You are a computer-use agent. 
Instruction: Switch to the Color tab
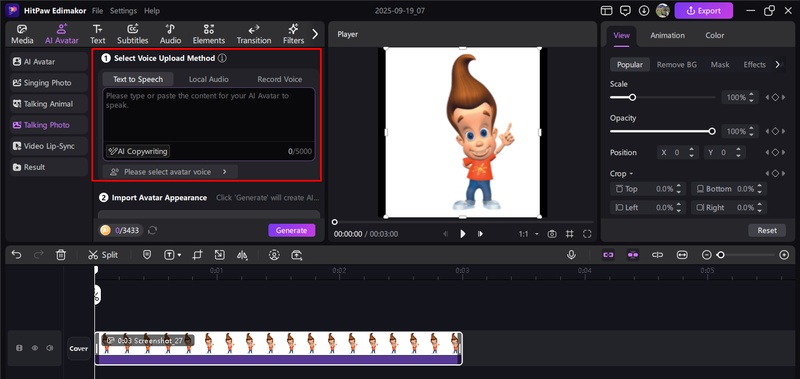click(x=714, y=35)
